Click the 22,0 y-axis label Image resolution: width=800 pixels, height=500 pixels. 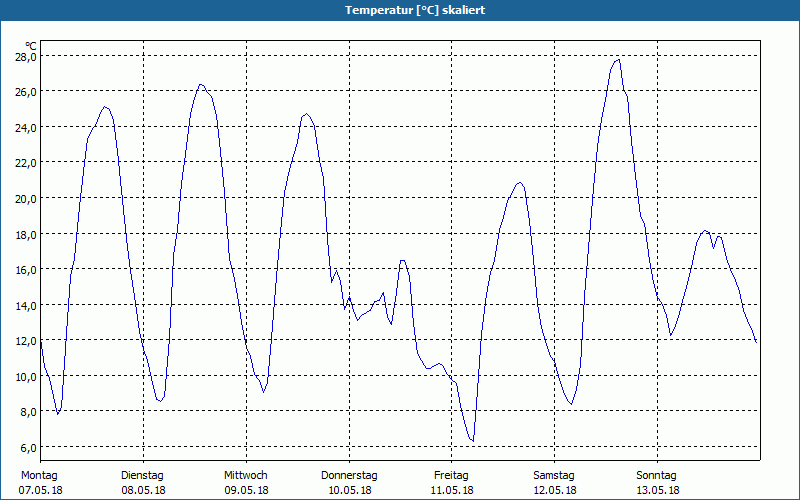(26, 163)
